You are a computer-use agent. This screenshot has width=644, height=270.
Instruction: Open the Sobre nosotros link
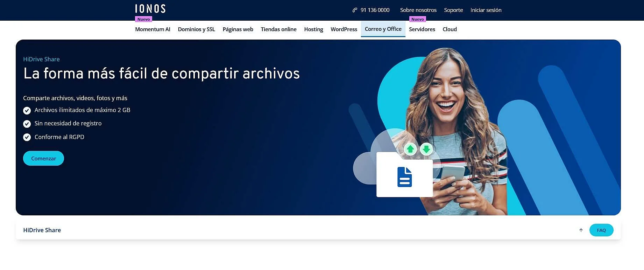click(418, 10)
